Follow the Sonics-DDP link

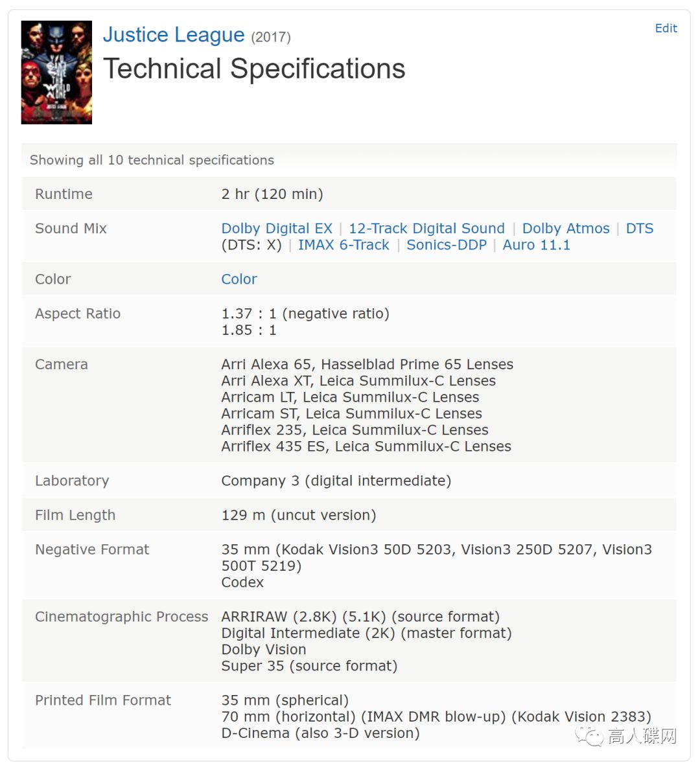[x=447, y=245]
